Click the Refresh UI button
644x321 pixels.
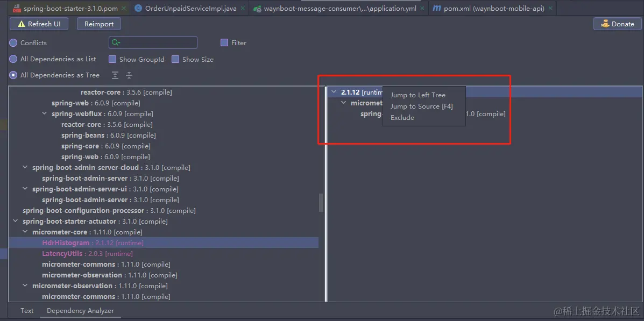(x=40, y=24)
